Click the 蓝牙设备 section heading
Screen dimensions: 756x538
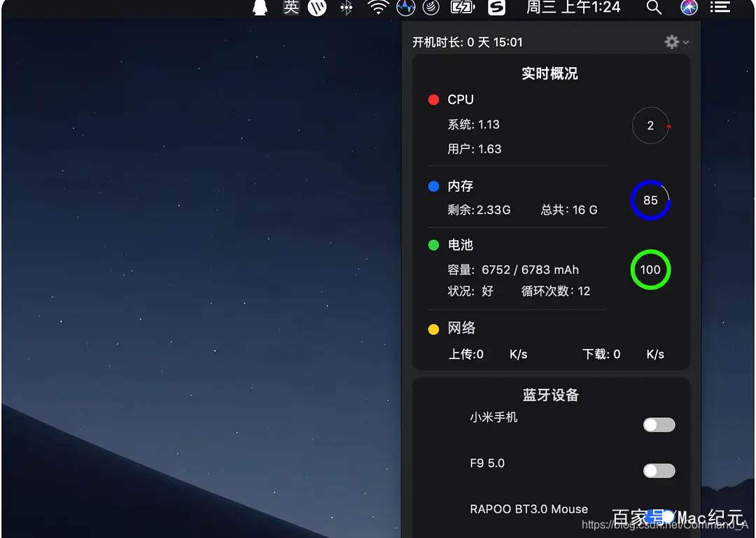click(x=551, y=395)
